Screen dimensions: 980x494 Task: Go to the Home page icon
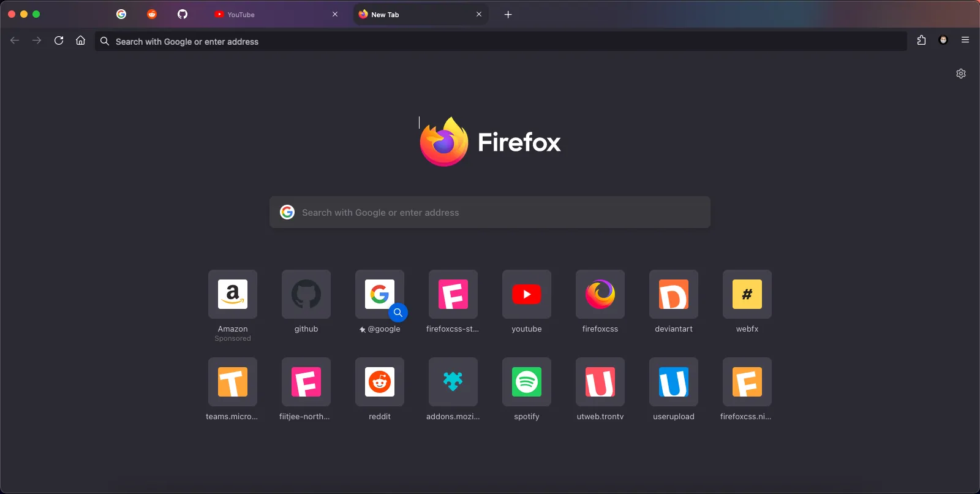(x=80, y=40)
